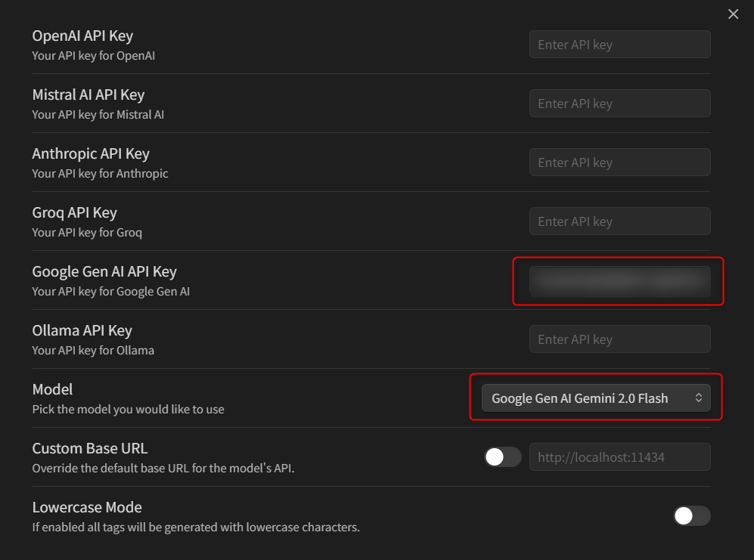The width and height of the screenshot is (754, 560).
Task: Click the 'Anthropic API Key' heading
Action: click(91, 154)
